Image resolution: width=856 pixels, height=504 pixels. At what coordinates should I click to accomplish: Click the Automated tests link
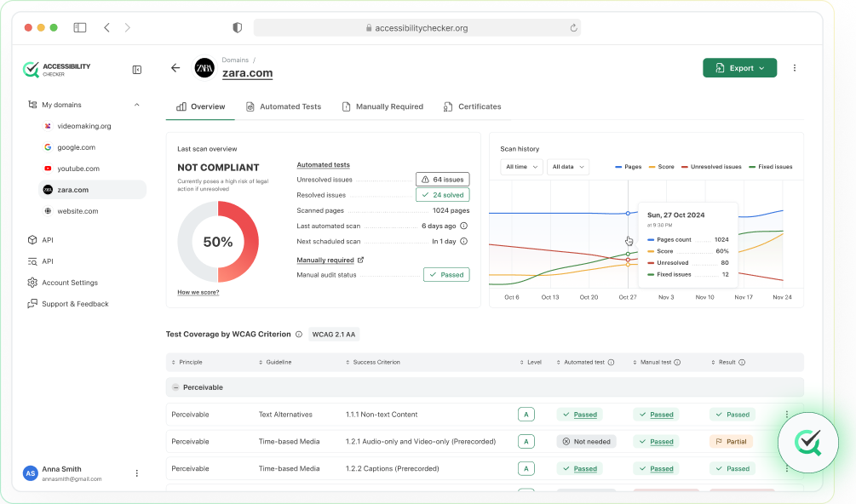(323, 164)
